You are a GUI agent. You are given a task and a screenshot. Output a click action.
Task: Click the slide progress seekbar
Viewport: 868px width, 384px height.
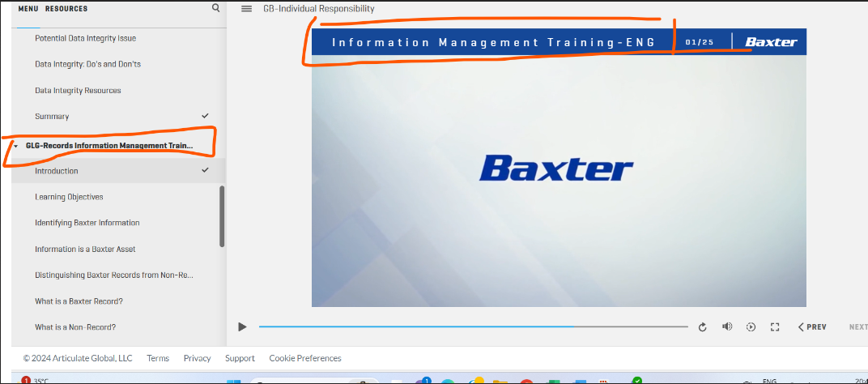click(x=474, y=327)
